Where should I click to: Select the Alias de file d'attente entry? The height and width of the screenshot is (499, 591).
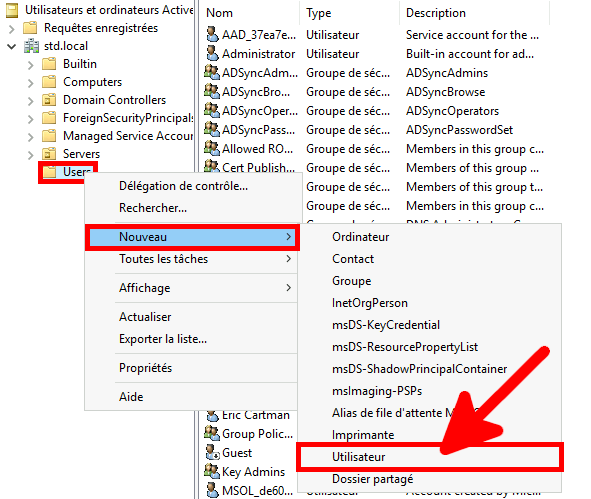click(430, 413)
